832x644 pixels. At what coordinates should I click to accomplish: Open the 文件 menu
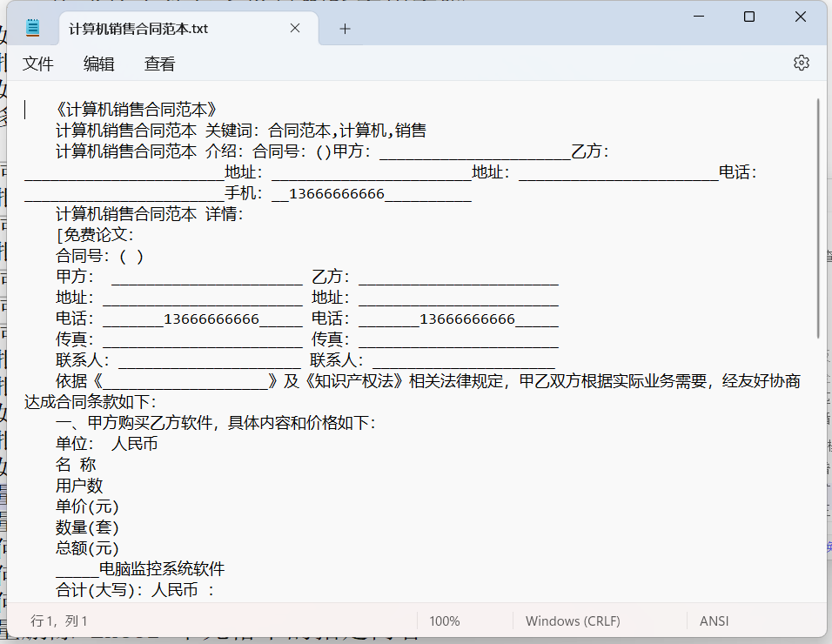[x=38, y=64]
